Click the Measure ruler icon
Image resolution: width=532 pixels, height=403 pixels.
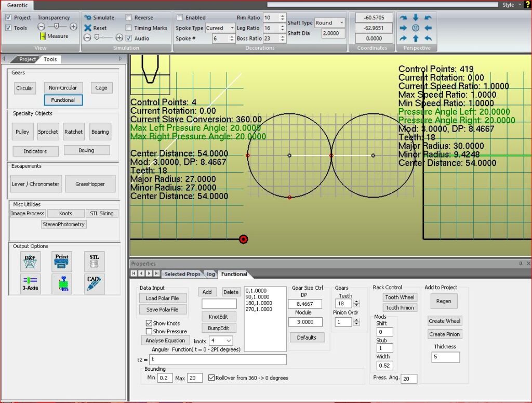[x=43, y=36]
